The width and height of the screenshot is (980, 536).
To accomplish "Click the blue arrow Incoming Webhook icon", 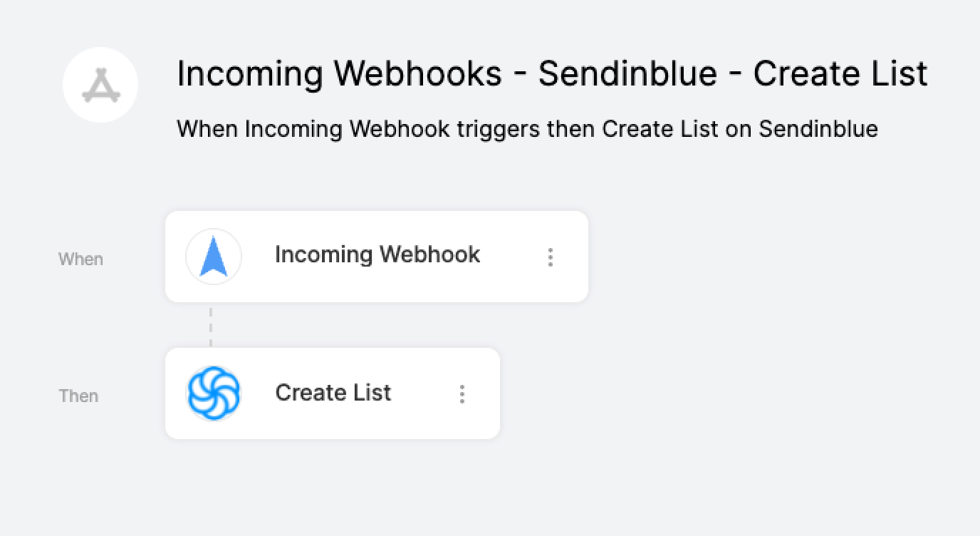I will click(x=214, y=257).
